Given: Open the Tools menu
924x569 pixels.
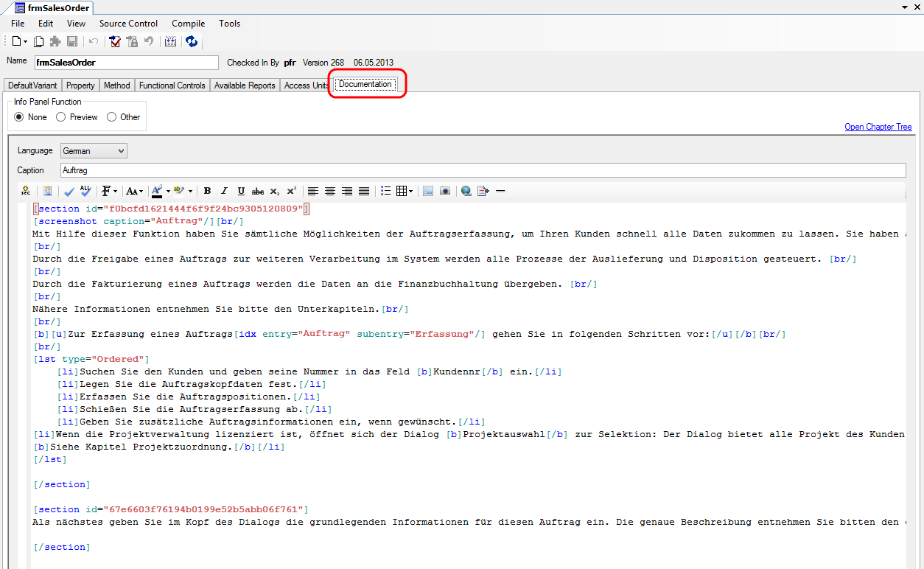Looking at the screenshot, I should [230, 24].
